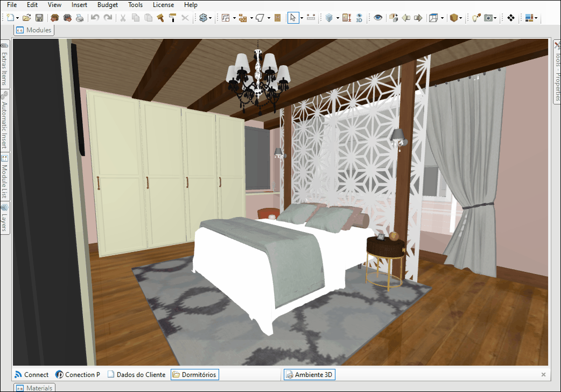Paste with the clipboard icon

click(x=148, y=18)
